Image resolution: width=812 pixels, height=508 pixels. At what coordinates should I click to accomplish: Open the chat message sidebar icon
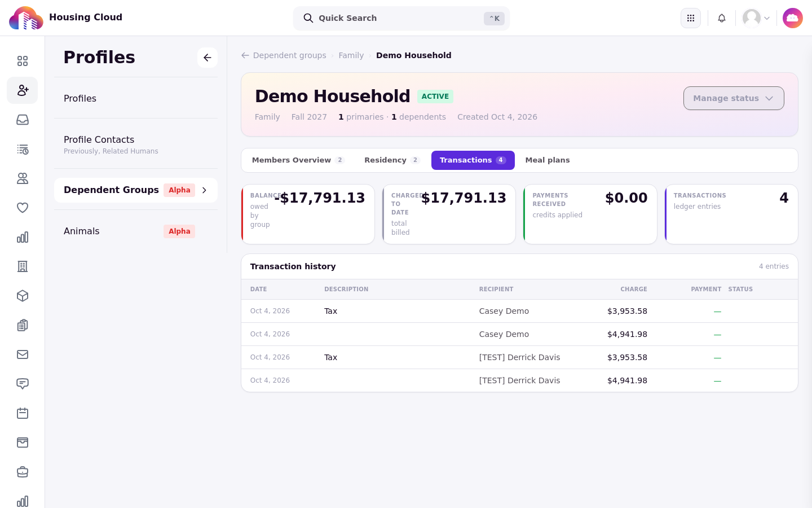click(x=23, y=384)
